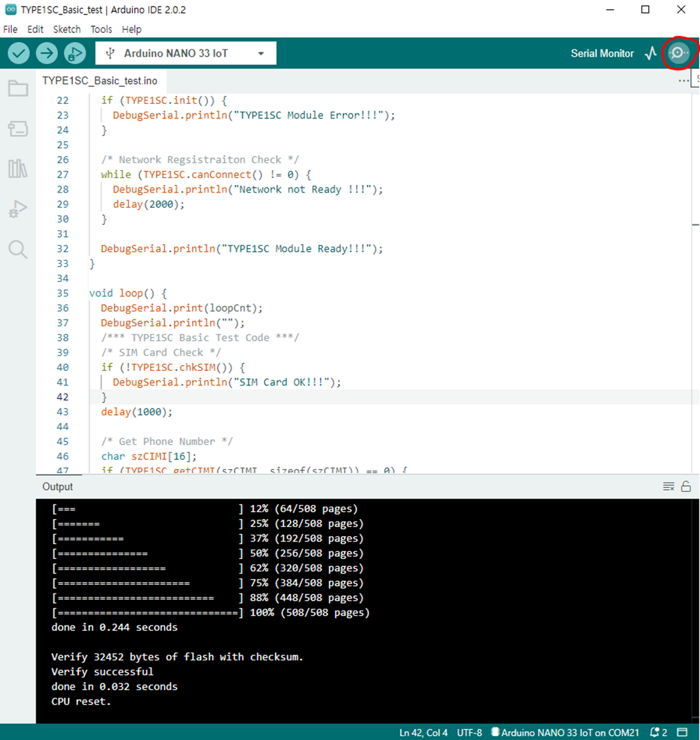Toggle the Output scroll lock icon
700x740 pixels.
[686, 487]
